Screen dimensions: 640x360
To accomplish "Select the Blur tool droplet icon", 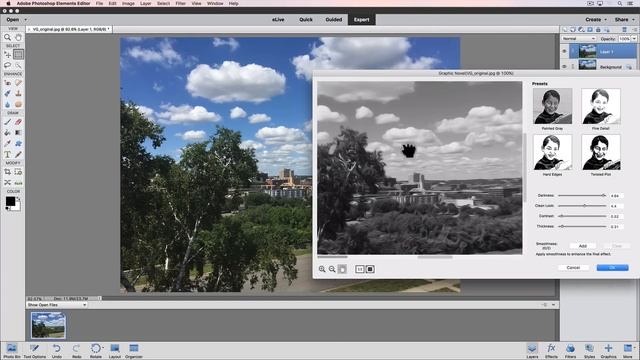I will [7, 104].
